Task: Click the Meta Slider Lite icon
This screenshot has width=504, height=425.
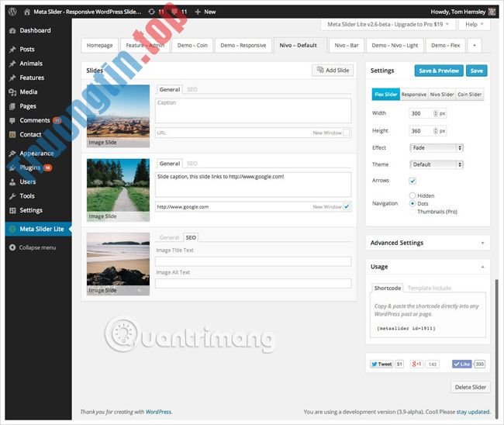Action: coord(12,230)
